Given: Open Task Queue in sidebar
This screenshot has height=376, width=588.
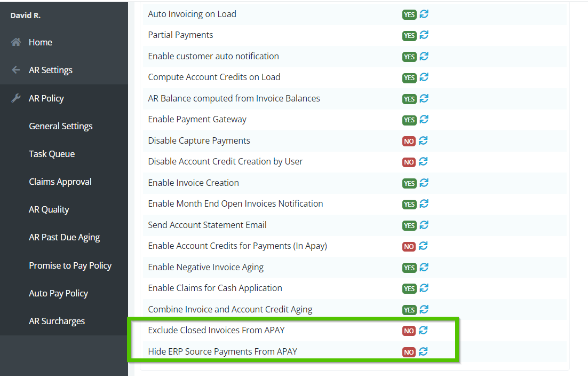Looking at the screenshot, I should click(52, 154).
